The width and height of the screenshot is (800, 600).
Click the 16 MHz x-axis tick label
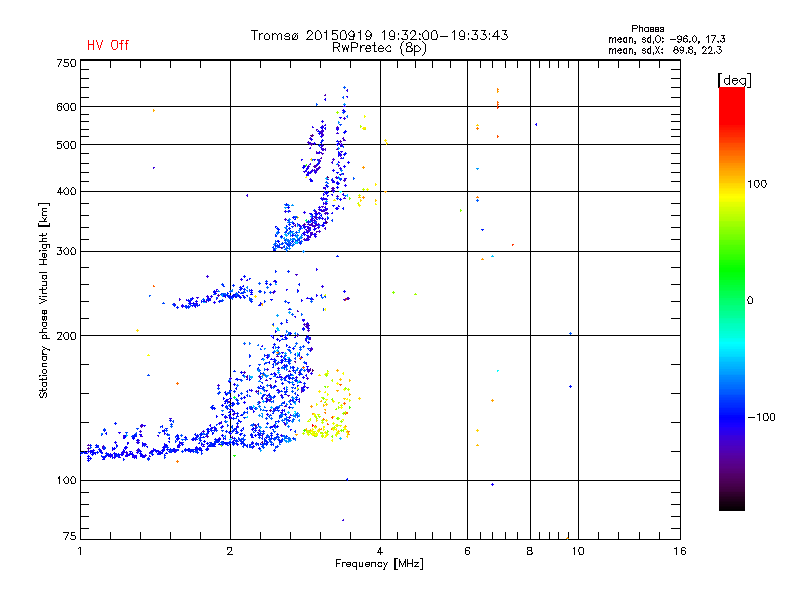(x=680, y=551)
